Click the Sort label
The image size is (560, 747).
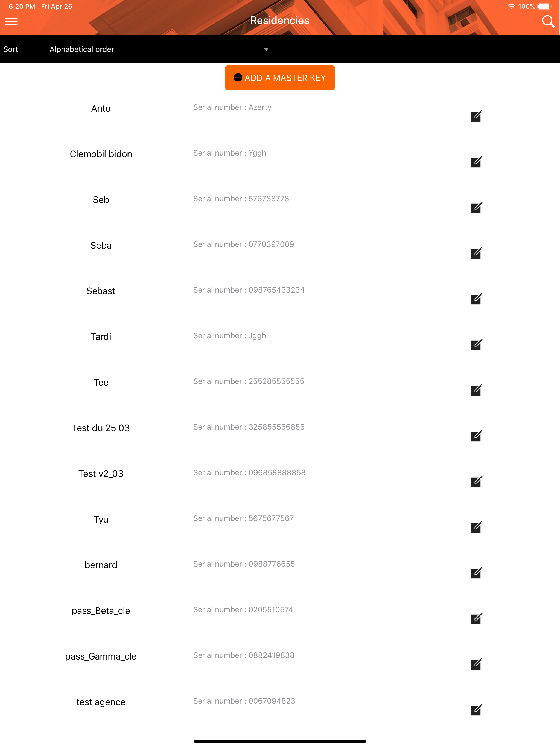(11, 49)
